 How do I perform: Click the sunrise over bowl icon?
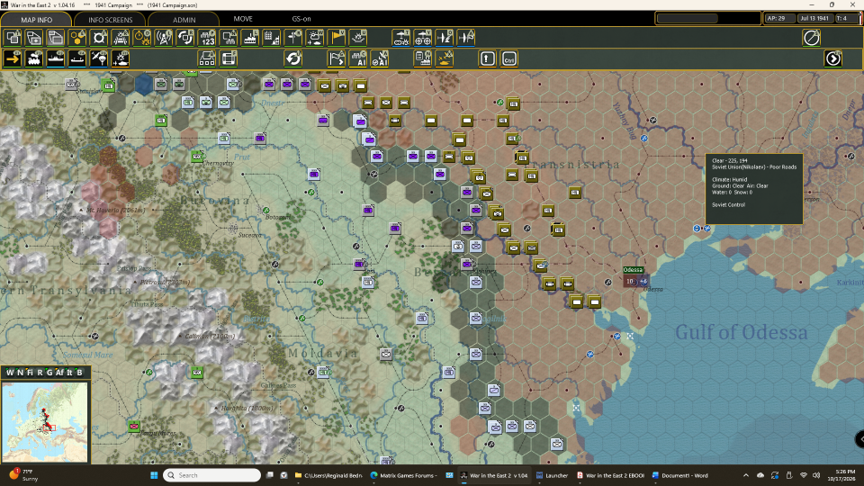(358, 38)
